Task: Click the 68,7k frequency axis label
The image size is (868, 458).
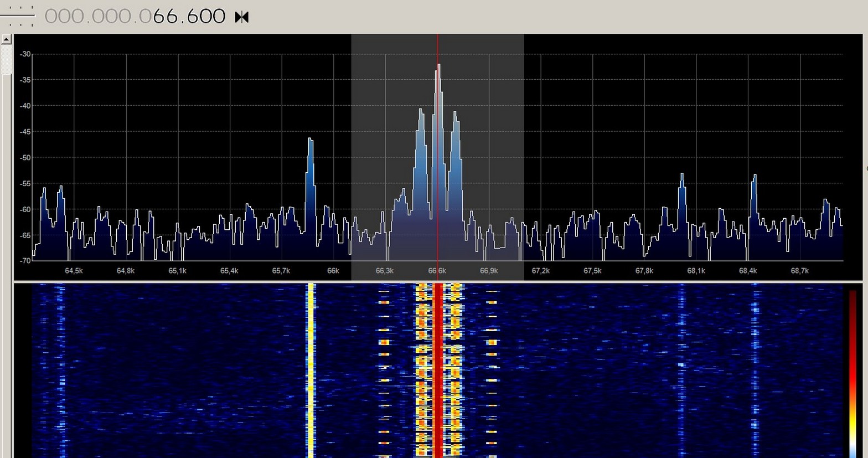Action: 800,271
